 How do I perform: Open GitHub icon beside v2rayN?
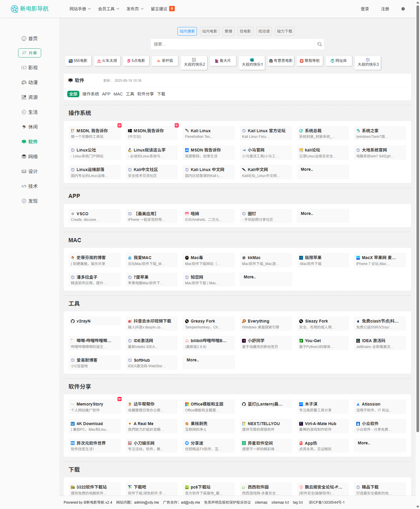click(73, 321)
